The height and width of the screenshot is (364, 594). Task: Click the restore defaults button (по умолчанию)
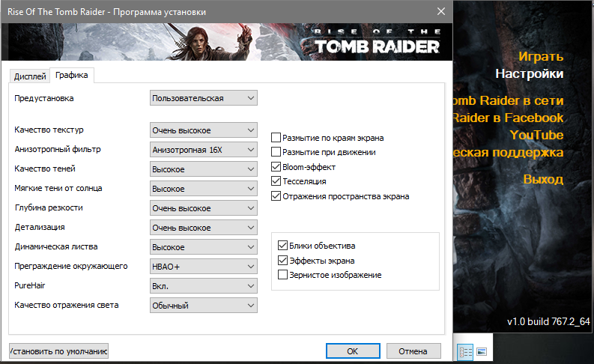[58, 351]
